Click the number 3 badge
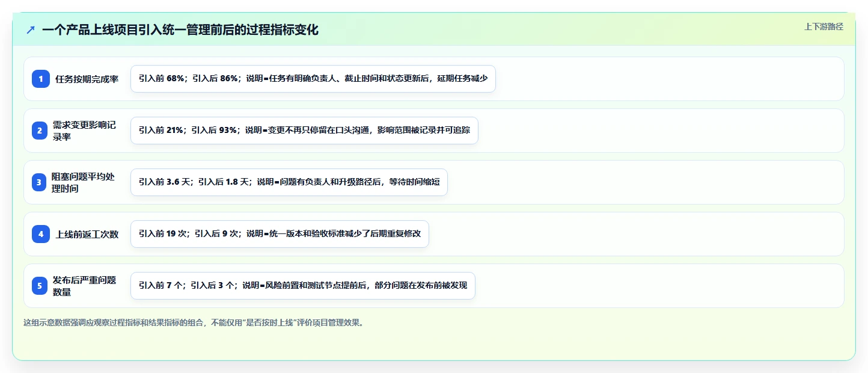The image size is (868, 373). 40,182
